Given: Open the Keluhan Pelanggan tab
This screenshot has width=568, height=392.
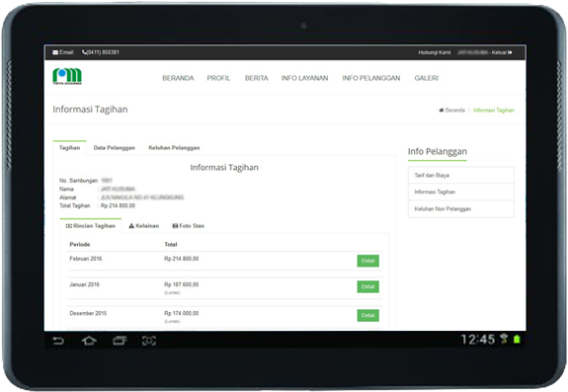Looking at the screenshot, I should point(174,148).
